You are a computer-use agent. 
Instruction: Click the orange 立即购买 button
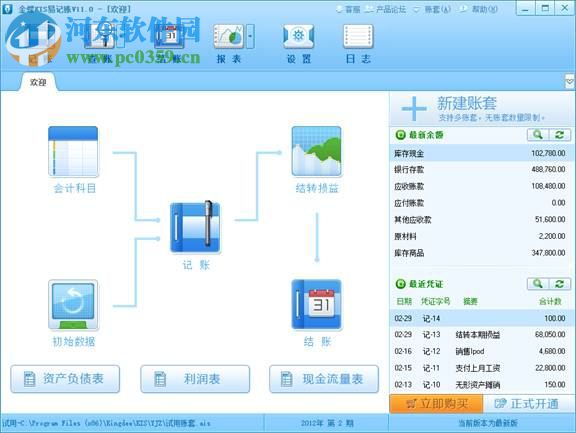point(436,404)
